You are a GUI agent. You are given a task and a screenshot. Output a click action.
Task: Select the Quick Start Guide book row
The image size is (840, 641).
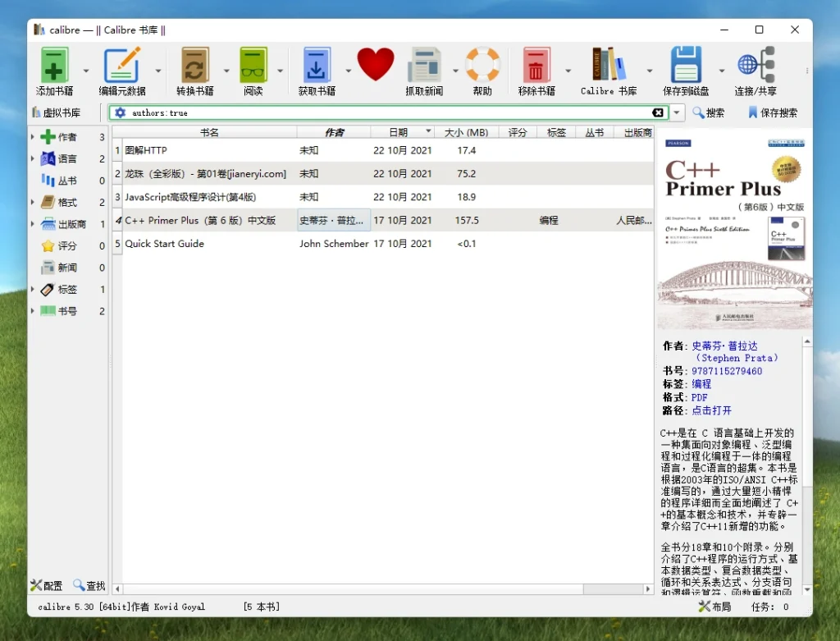383,243
